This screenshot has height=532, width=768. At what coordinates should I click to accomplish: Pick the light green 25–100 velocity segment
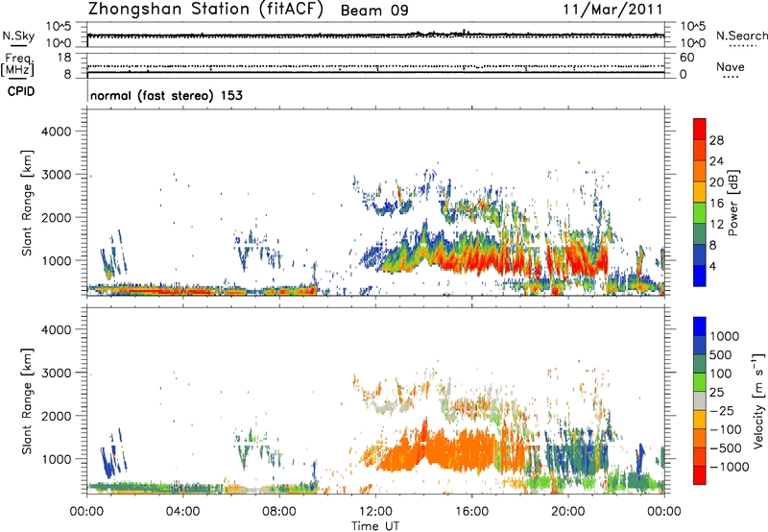pyautogui.click(x=700, y=383)
